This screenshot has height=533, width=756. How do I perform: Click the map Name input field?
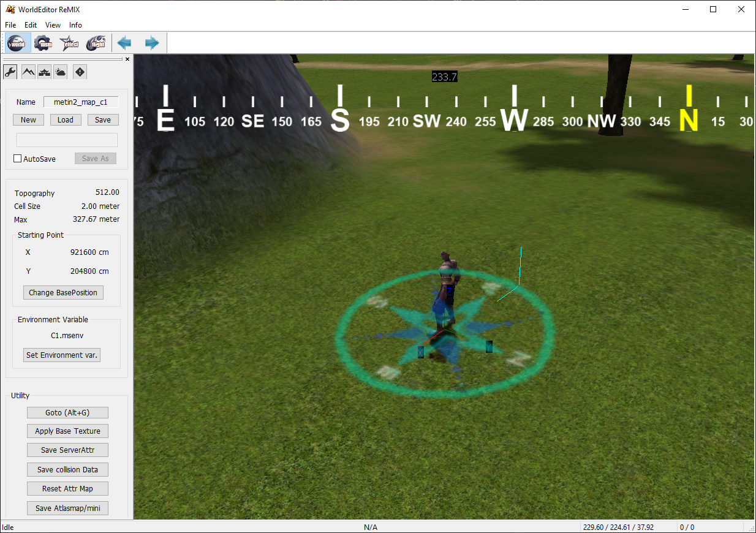pyautogui.click(x=81, y=102)
